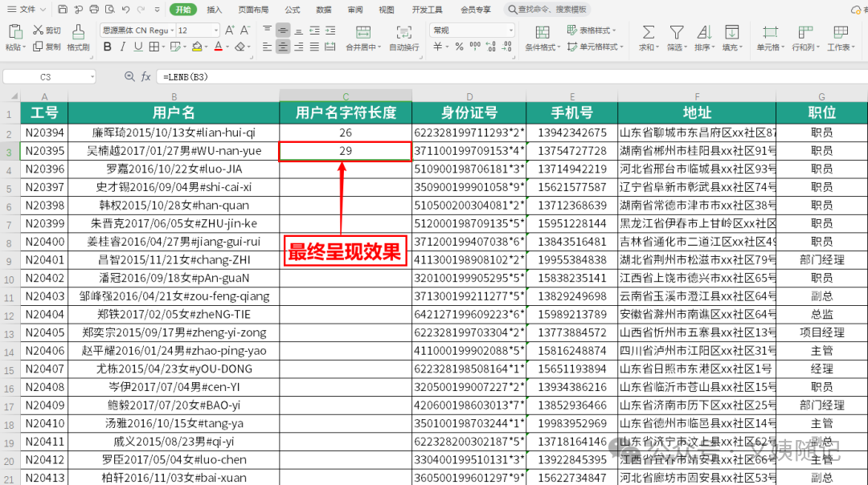Click the Name Box showing C3
This screenshot has height=485, width=868.
pyautogui.click(x=49, y=77)
